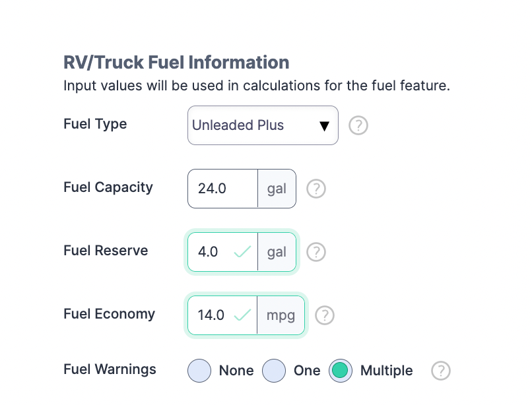Image resolution: width=532 pixels, height=405 pixels.
Task: Click the Fuel Reserve help question mark icon
Action: [316, 252]
